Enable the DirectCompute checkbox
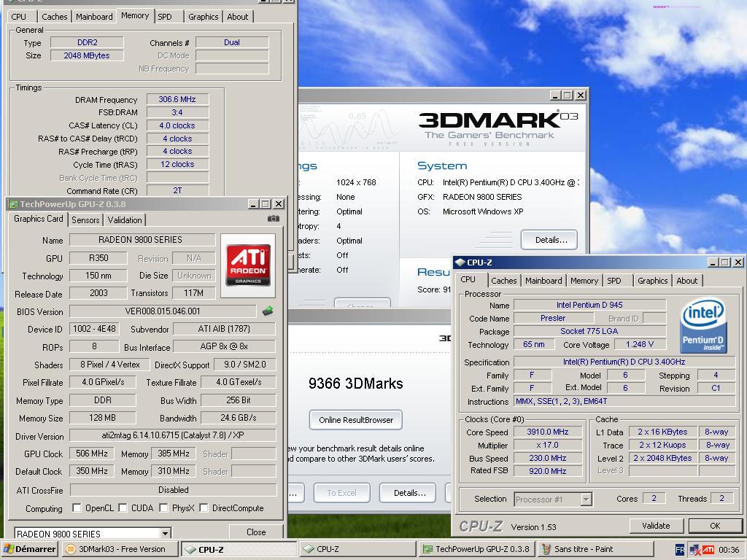Screen dimensions: 747x560 204,508
